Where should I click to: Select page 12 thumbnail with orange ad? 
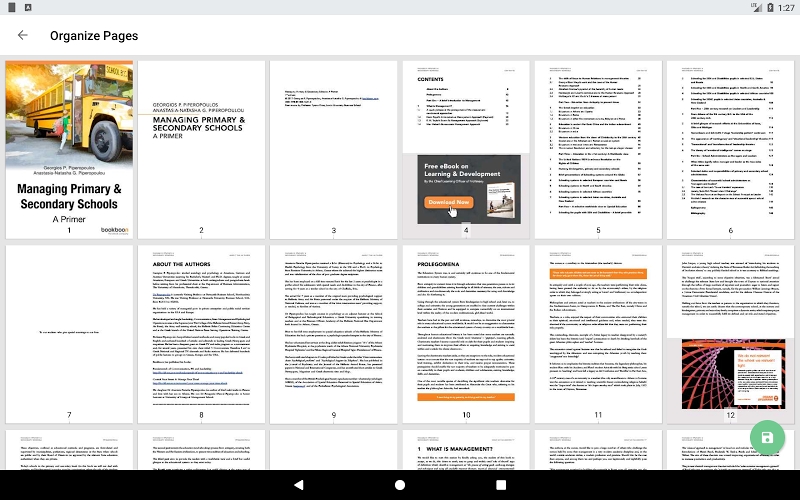pyautogui.click(x=731, y=334)
